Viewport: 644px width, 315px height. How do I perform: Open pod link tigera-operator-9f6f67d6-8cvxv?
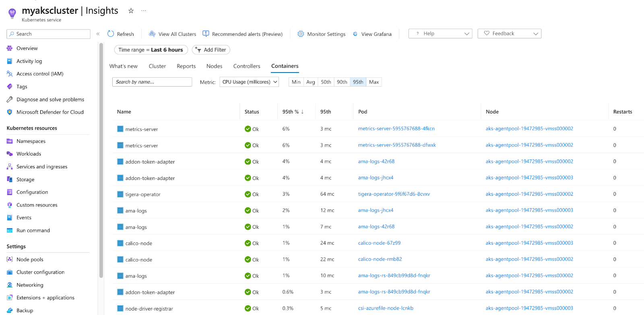pyautogui.click(x=394, y=194)
